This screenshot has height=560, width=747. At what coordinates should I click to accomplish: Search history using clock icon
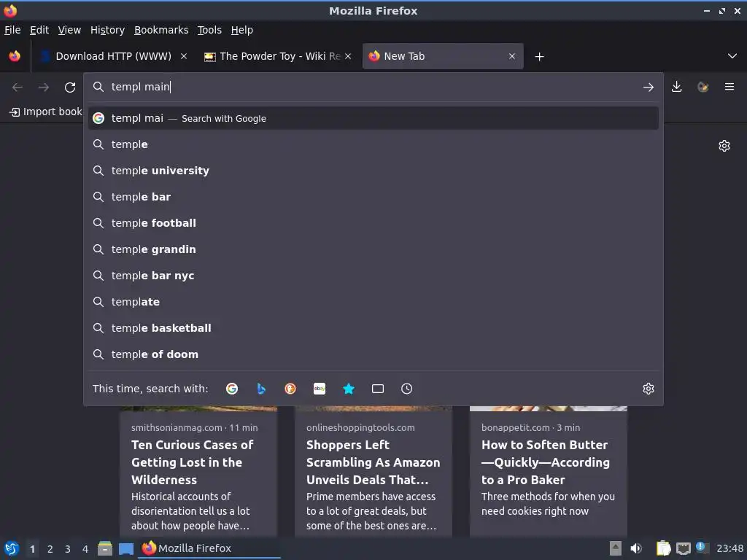[x=407, y=389]
